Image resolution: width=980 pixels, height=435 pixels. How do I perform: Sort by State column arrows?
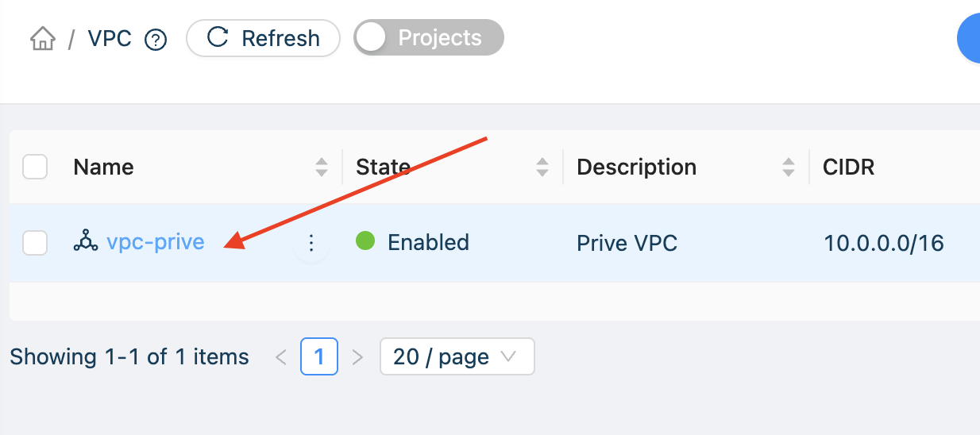point(542,167)
